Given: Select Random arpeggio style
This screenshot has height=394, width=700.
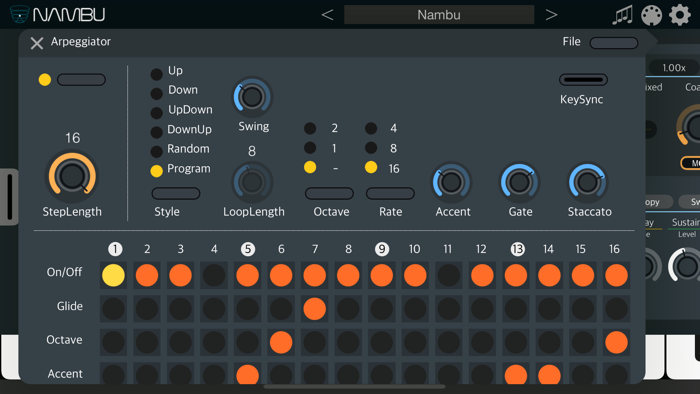Looking at the screenshot, I should click(156, 152).
